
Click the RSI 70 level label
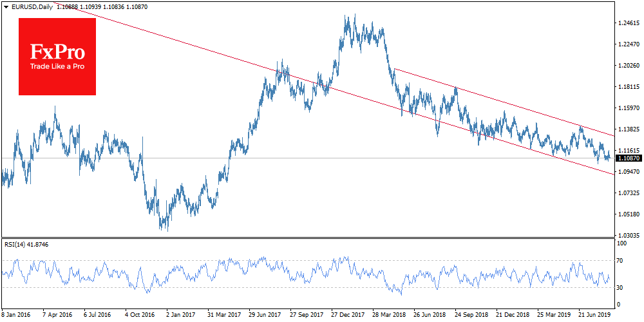click(621, 261)
